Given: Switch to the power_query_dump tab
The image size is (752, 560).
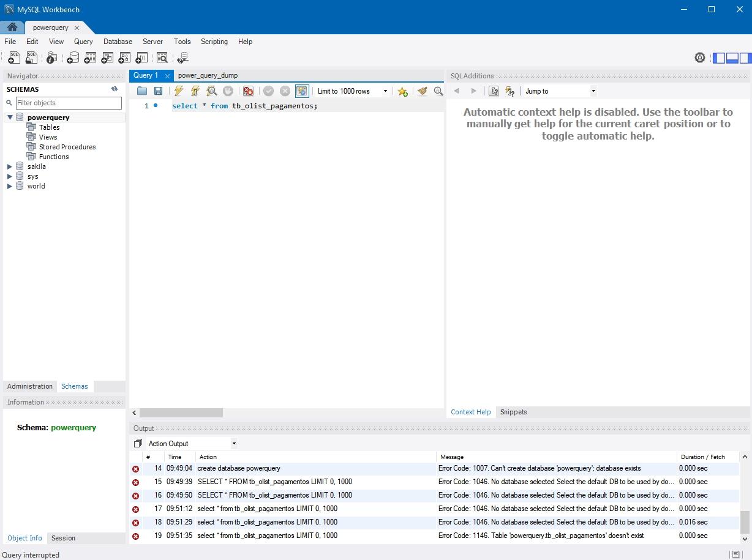Looking at the screenshot, I should coord(208,75).
